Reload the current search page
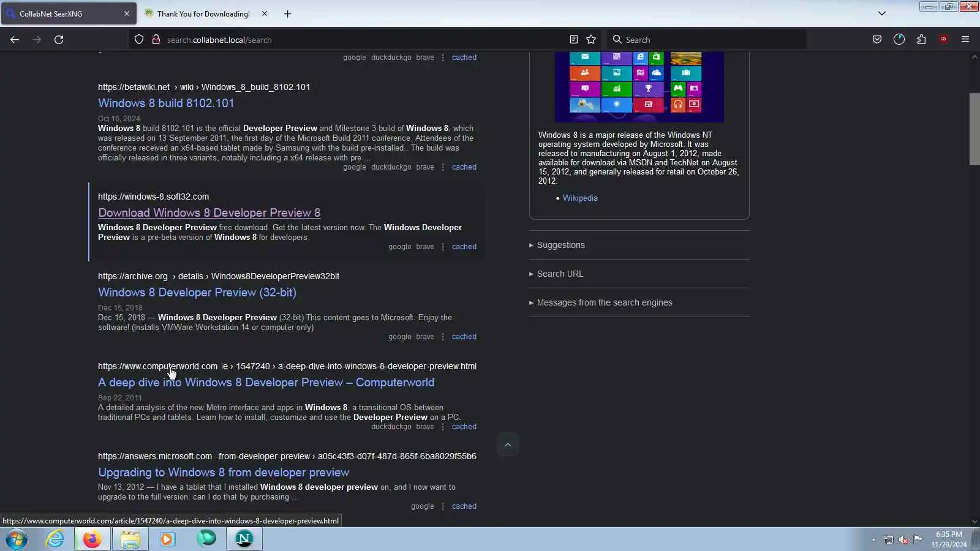This screenshot has width=980, height=551. click(59, 40)
